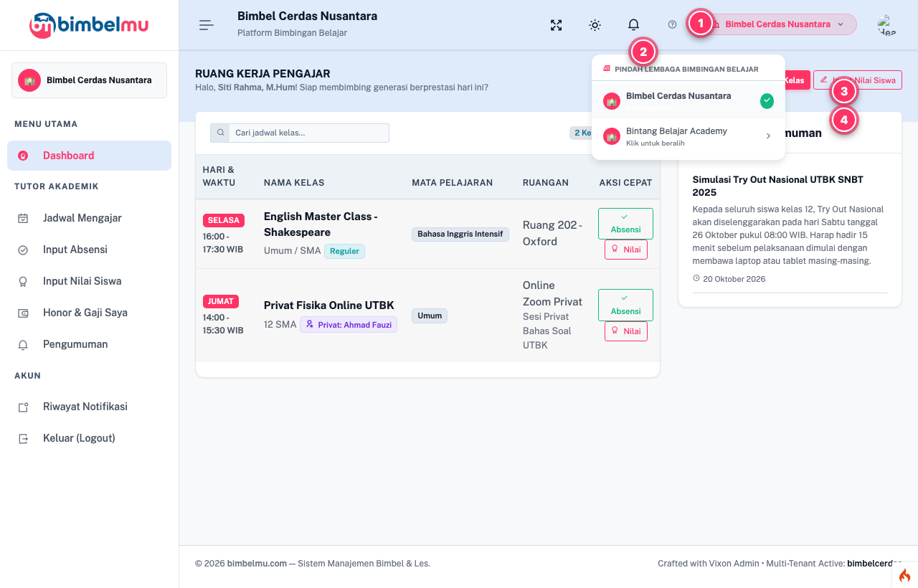The width and height of the screenshot is (918, 588).
Task: Click the flame debug icon at the bottom corner
Action: pos(904,575)
